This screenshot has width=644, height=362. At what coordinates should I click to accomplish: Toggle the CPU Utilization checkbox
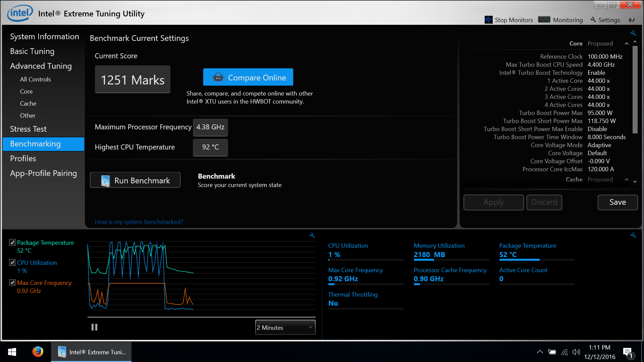[12, 262]
